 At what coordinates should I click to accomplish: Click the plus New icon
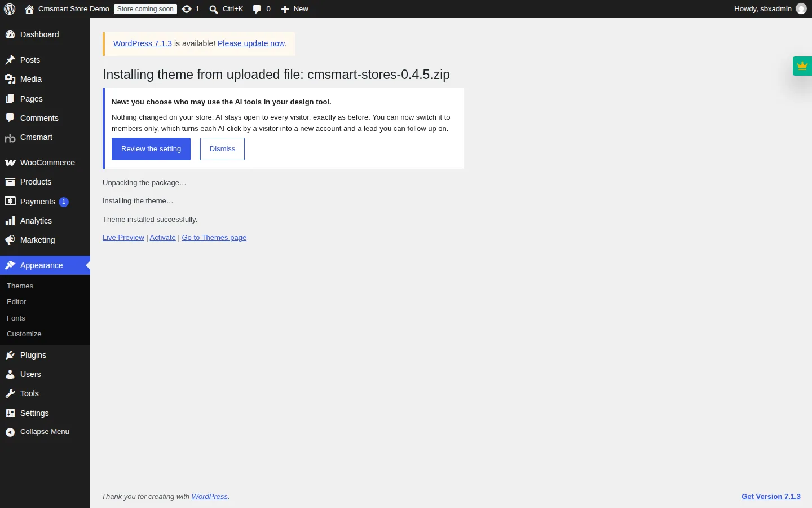pos(285,9)
